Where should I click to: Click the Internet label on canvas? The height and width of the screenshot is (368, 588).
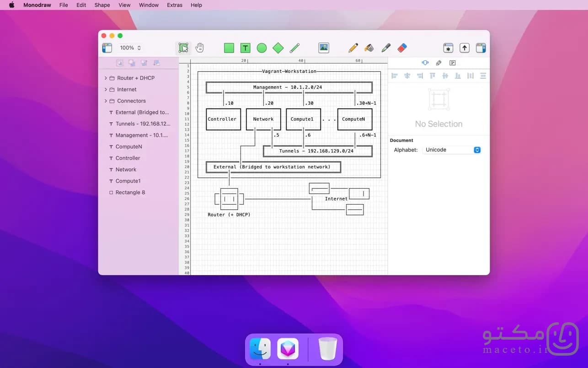coord(336,199)
